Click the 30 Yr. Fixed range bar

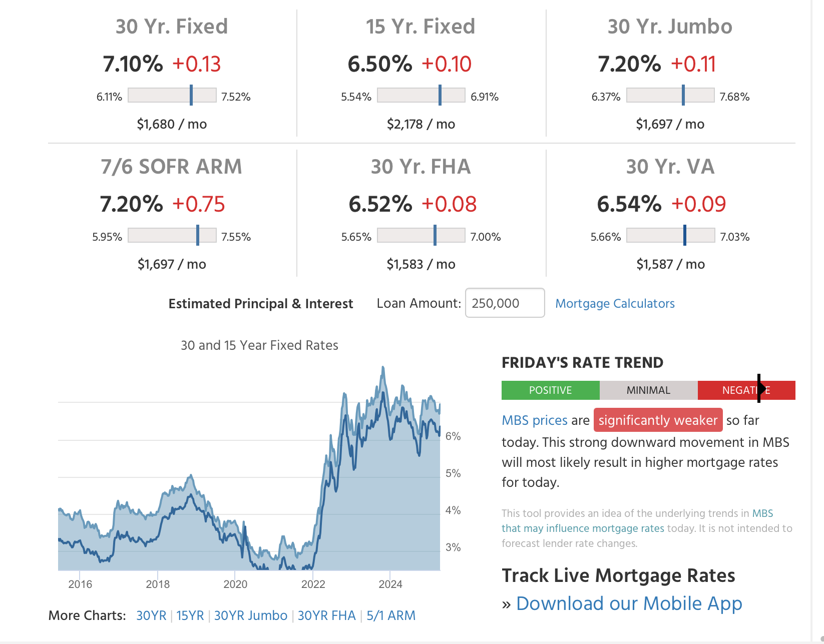[172, 96]
